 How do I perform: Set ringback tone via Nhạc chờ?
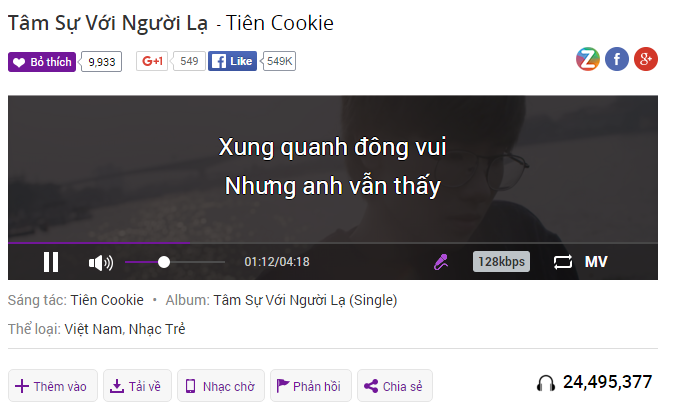[x=221, y=386]
